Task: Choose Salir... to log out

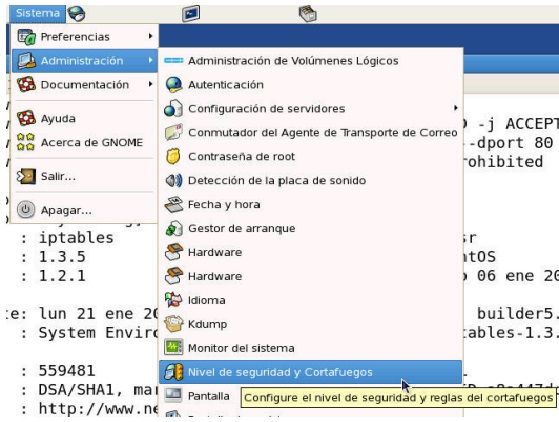Action: (85, 176)
